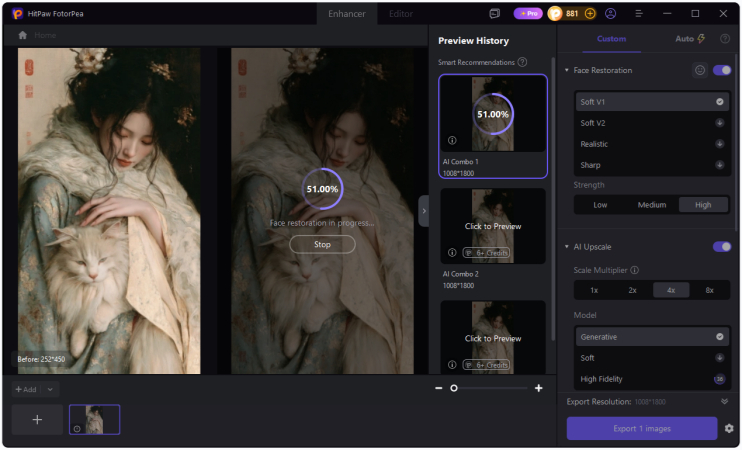
Task: Collapse the Face Restoration section
Action: pyautogui.click(x=566, y=70)
